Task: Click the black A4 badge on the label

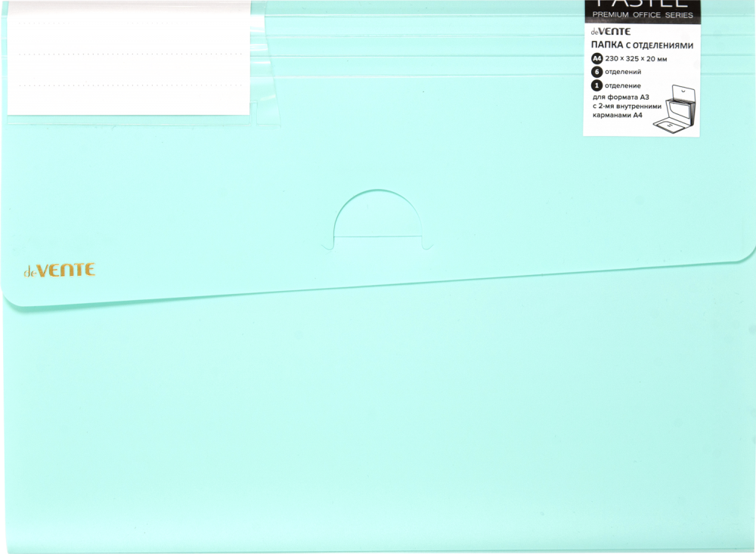Action: [x=597, y=58]
